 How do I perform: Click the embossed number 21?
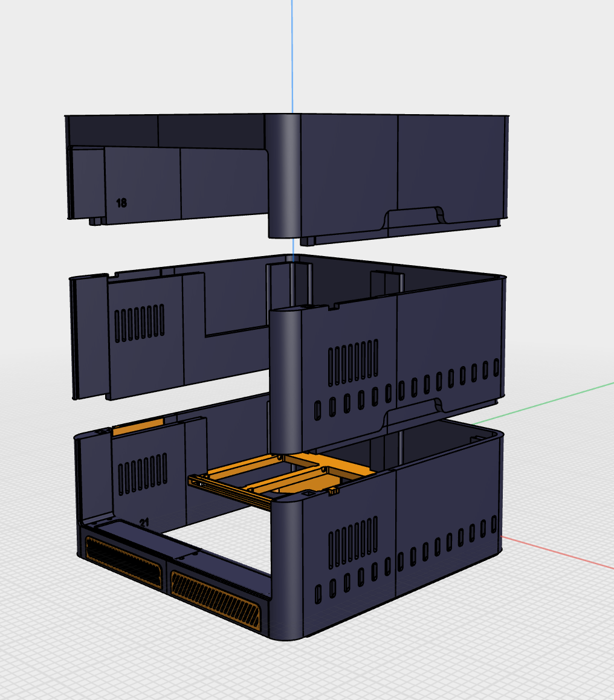click(x=144, y=522)
